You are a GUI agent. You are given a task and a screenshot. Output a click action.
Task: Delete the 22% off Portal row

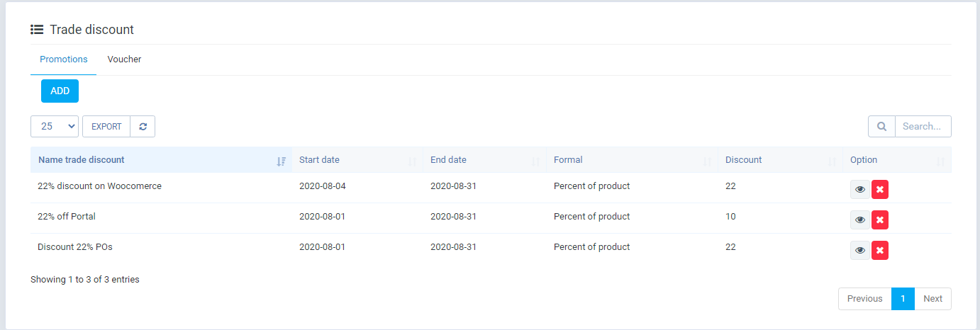880,220
